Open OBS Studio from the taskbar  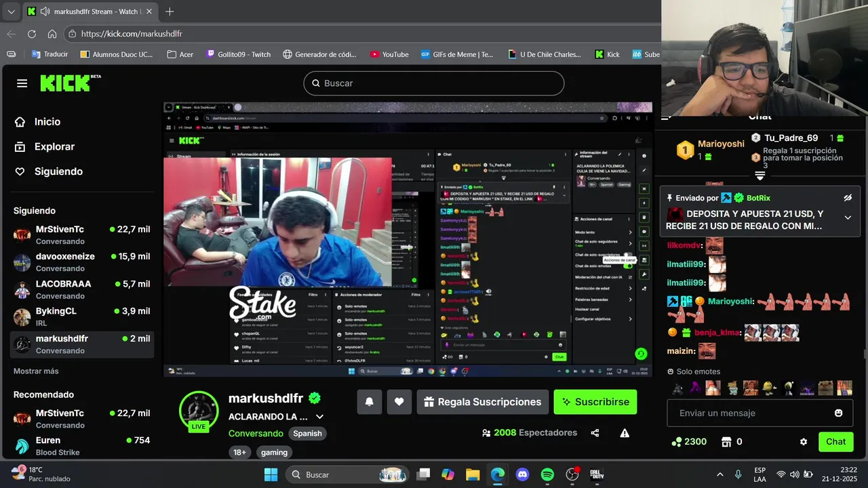point(572,474)
